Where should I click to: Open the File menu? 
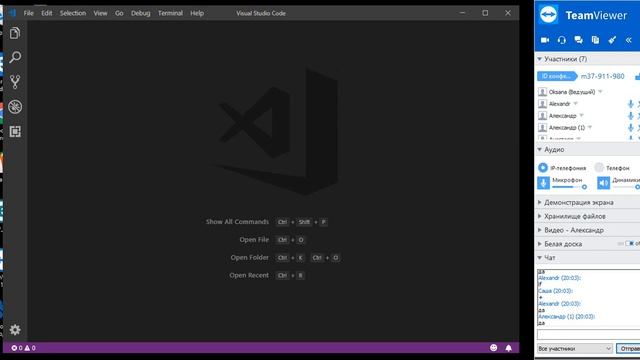point(29,13)
